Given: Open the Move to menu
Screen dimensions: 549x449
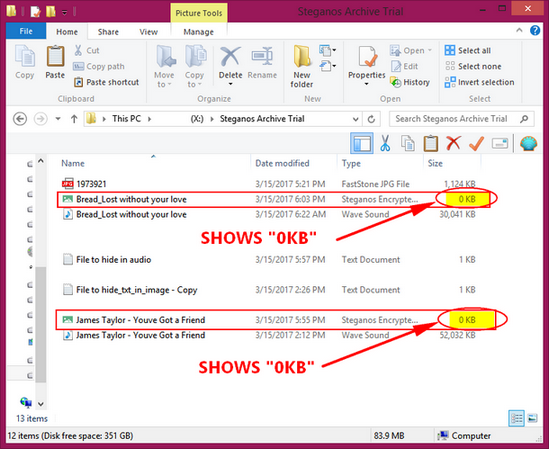Looking at the screenshot, I should (164, 66).
